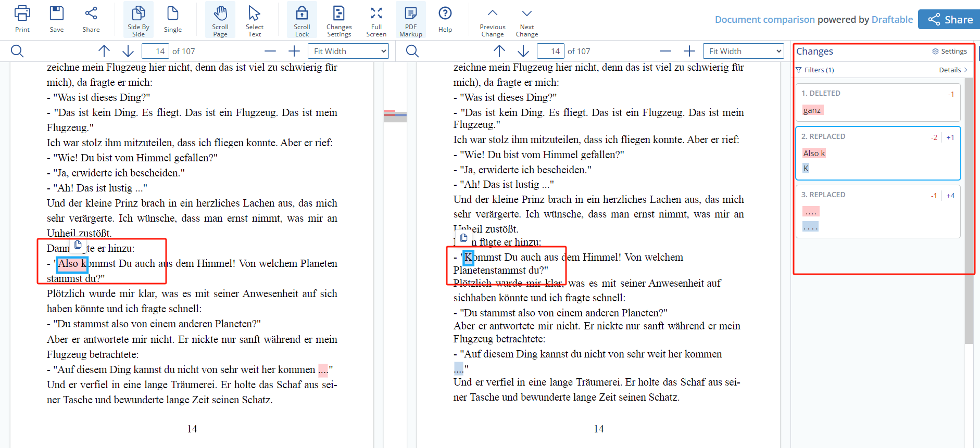Select change 1 DELETED ganz

pos(878,103)
